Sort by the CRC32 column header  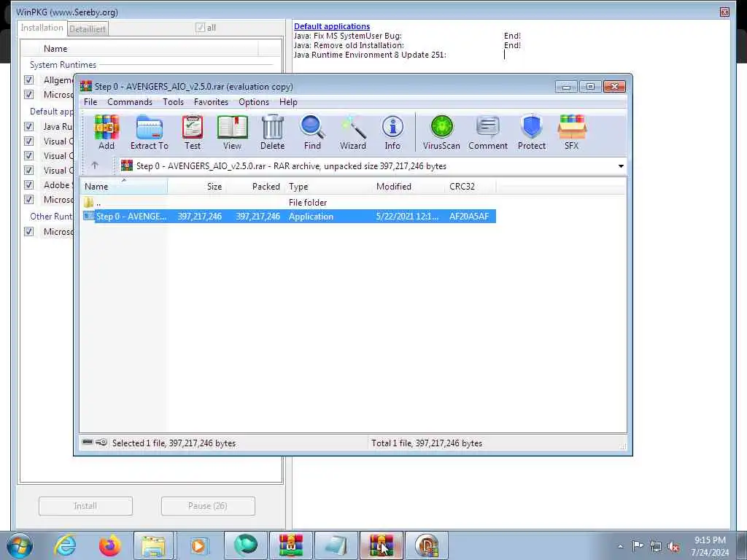click(471, 186)
